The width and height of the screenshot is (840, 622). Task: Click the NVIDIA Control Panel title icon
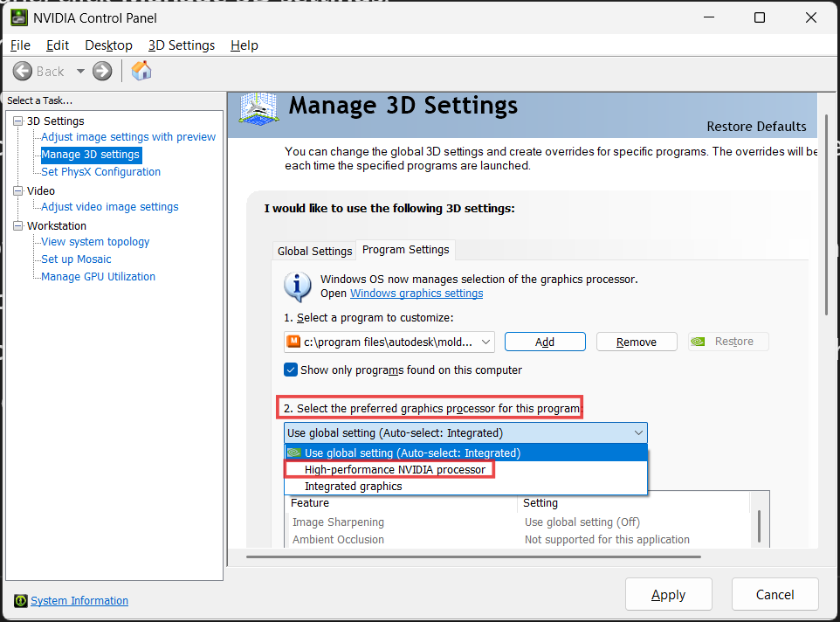(18, 17)
